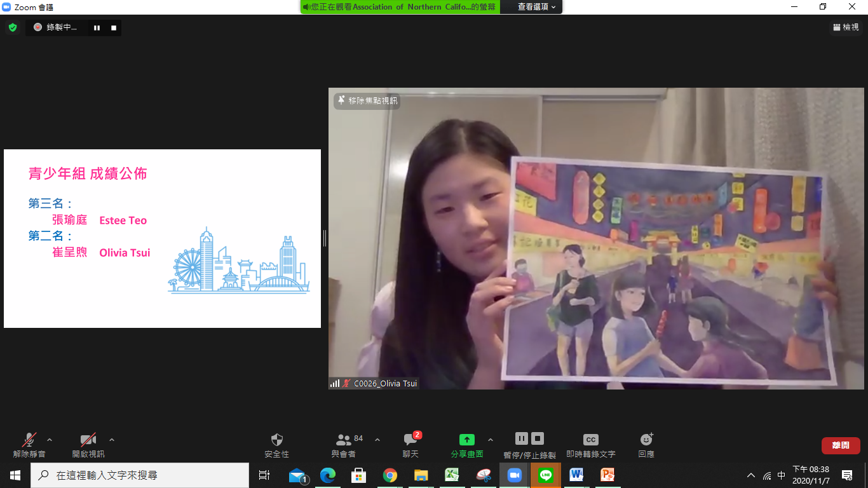
Task: Expand share screen options arrow
Action: point(490,440)
